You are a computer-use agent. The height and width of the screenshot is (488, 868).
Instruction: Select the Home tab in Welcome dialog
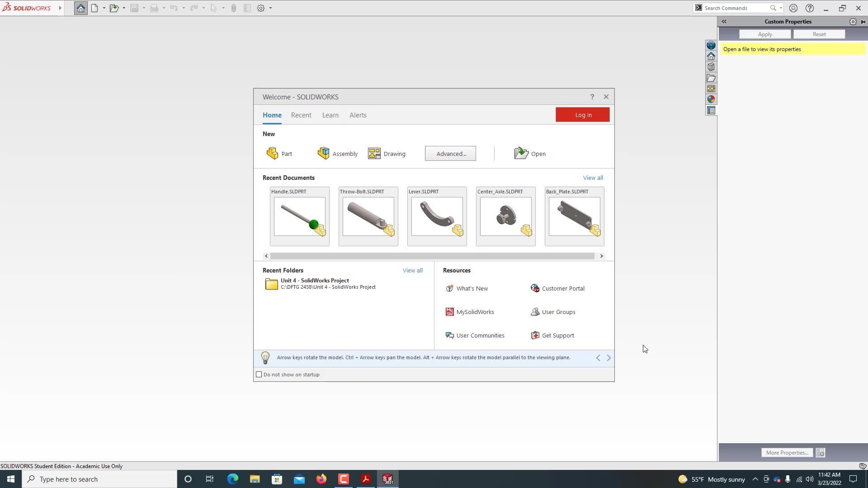[x=272, y=115]
